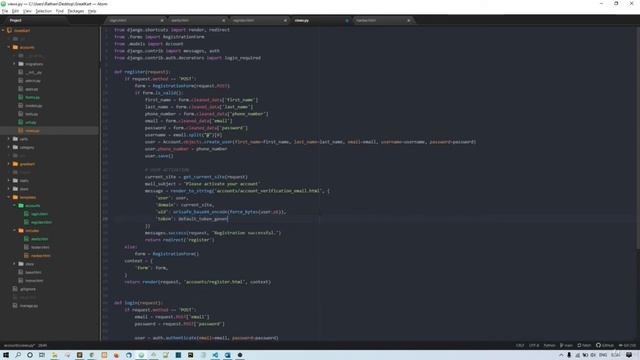The height and width of the screenshot is (360, 640).
Task: Open the View menu
Action: pyautogui.click(x=27, y=11)
